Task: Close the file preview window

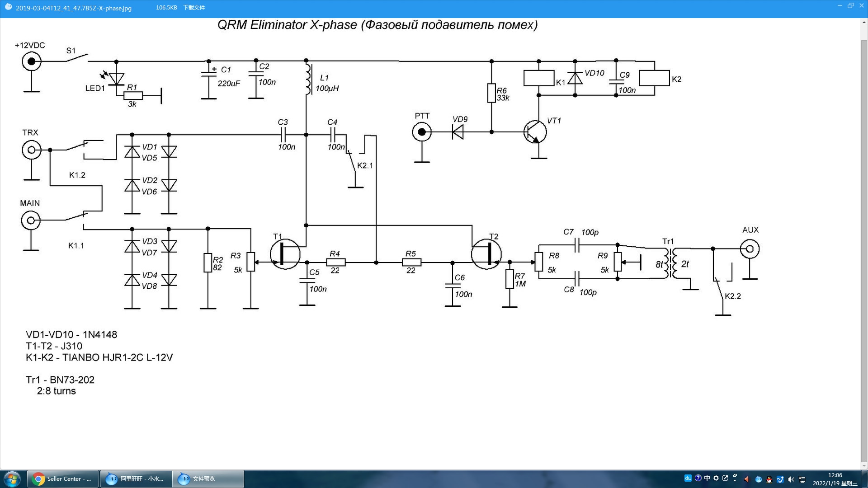Action: pos(861,5)
